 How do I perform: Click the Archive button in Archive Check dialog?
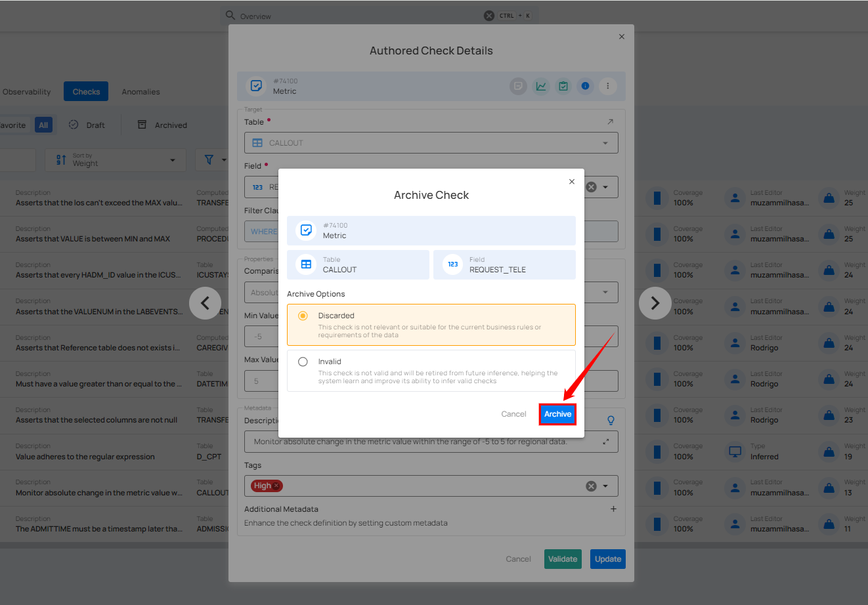point(557,414)
